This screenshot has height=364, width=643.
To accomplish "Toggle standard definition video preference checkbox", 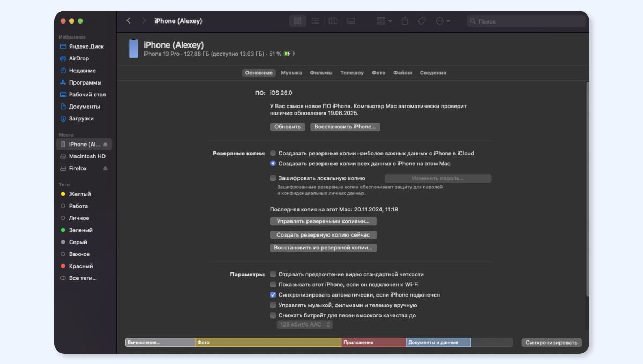I will pos(273,274).
